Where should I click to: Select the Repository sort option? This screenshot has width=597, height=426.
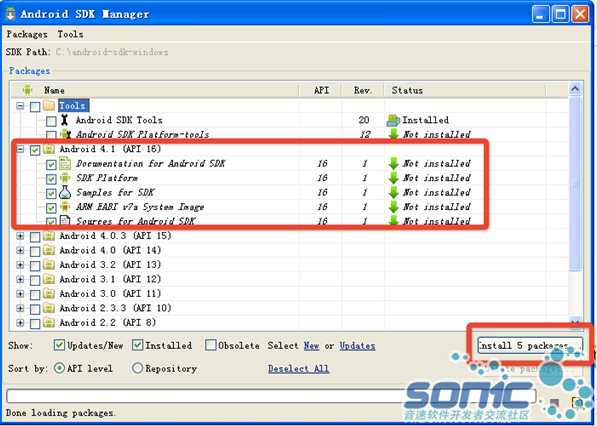[x=137, y=368]
